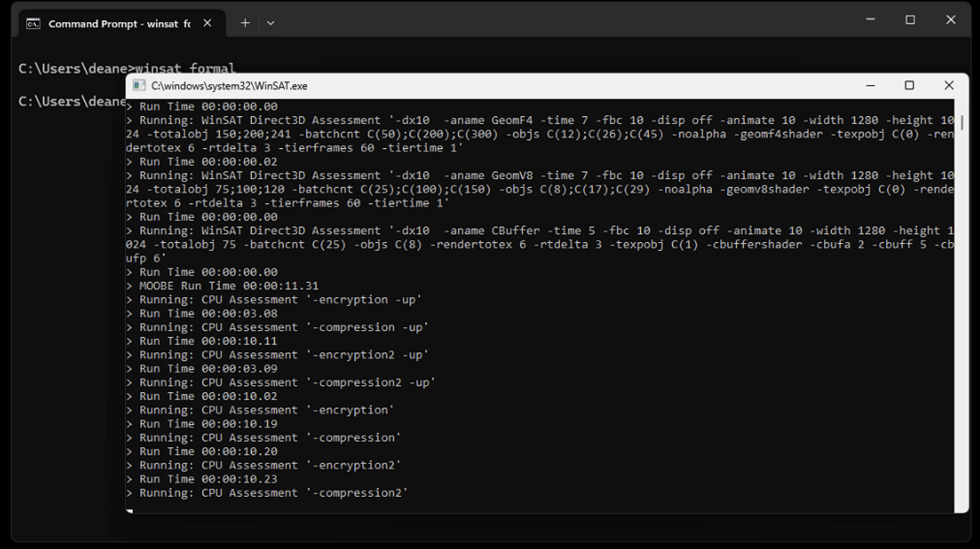Image resolution: width=980 pixels, height=549 pixels.
Task: Close the outer Terminal window
Action: [950, 20]
